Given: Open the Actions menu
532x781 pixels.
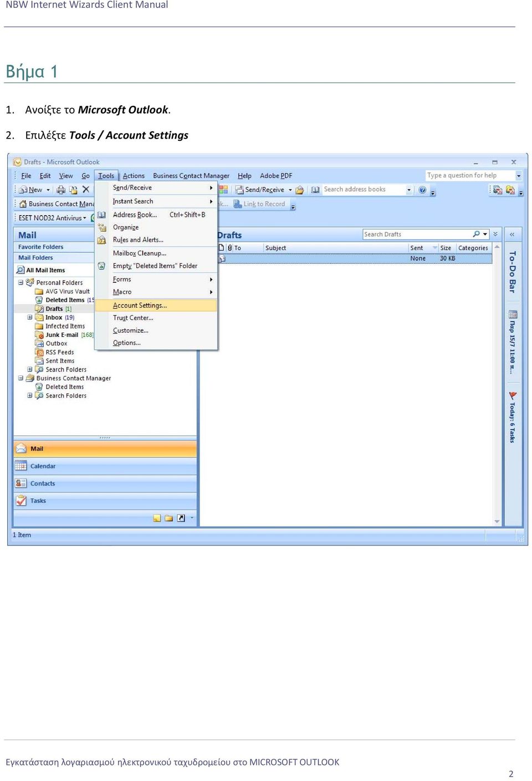Looking at the screenshot, I should pyautogui.click(x=134, y=176).
